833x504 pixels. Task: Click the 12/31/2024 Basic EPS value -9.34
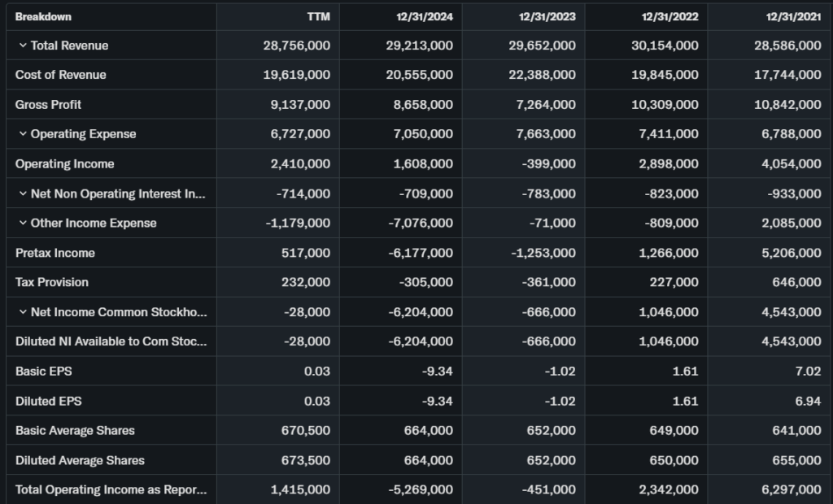[x=436, y=371]
